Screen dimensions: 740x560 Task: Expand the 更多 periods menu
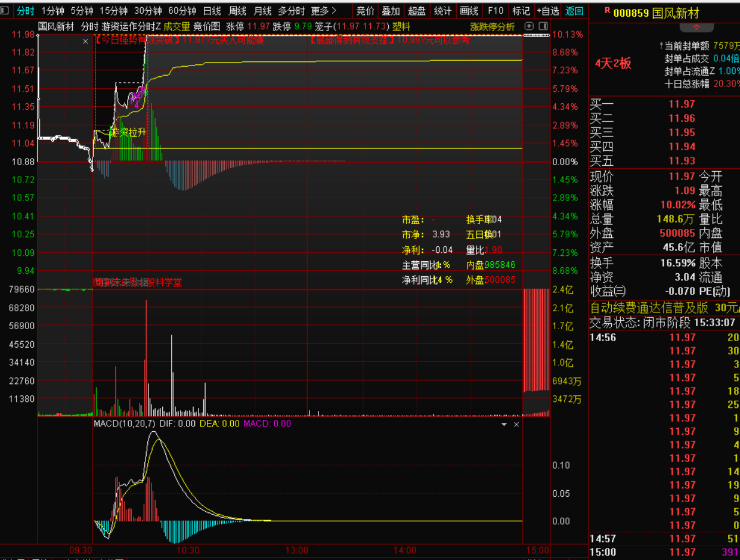point(324,11)
